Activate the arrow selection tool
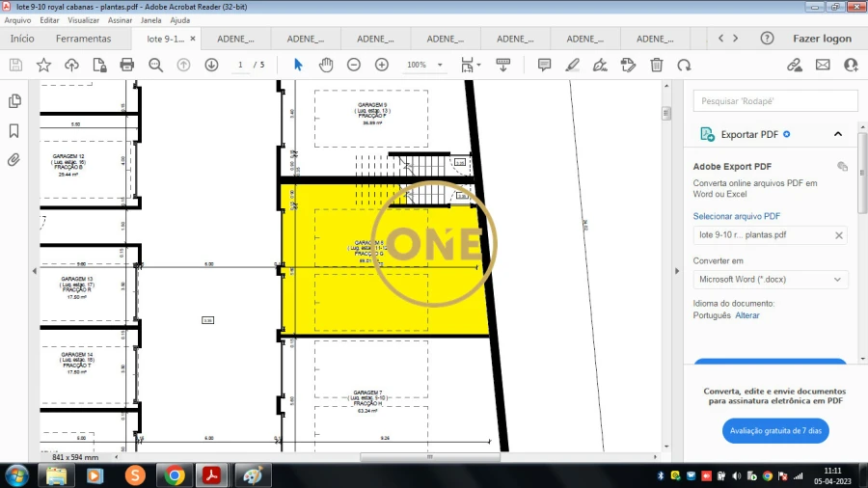Screen dimensions: 868x488 click(x=298, y=65)
